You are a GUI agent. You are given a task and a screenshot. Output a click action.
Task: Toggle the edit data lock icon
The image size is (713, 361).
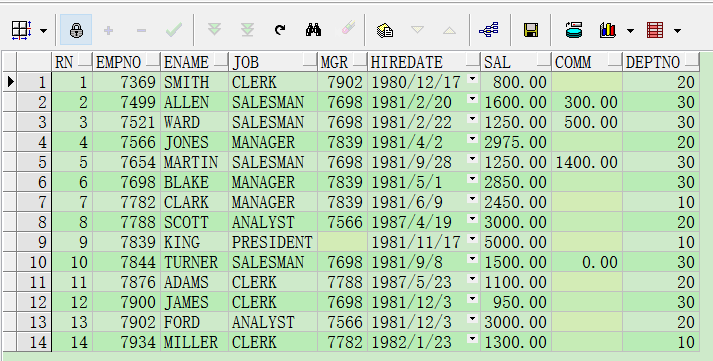coord(76,30)
